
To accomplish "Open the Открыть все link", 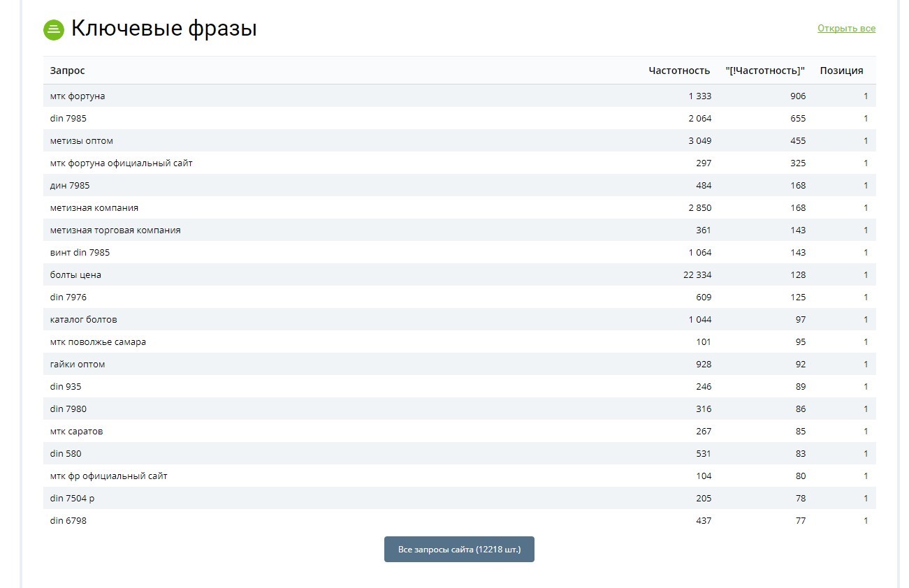I will click(846, 29).
